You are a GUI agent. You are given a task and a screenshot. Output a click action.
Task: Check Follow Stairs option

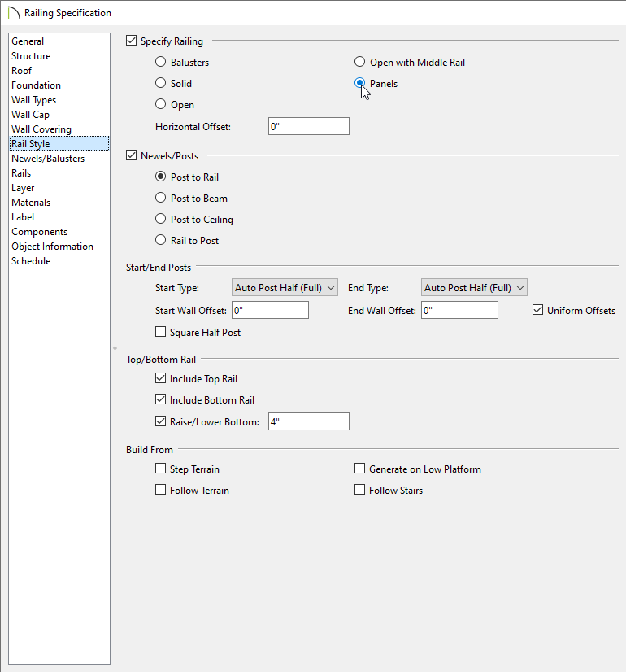coord(359,490)
